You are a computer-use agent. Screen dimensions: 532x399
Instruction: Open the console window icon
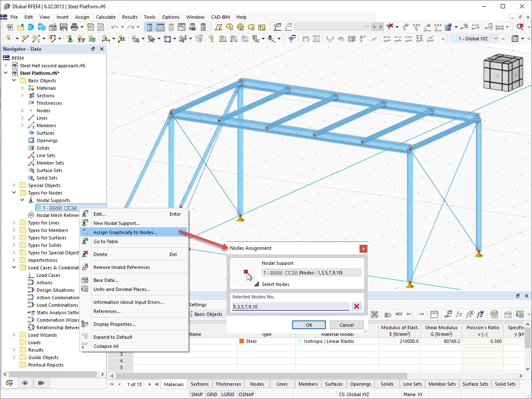pyautogui.click(x=182, y=27)
